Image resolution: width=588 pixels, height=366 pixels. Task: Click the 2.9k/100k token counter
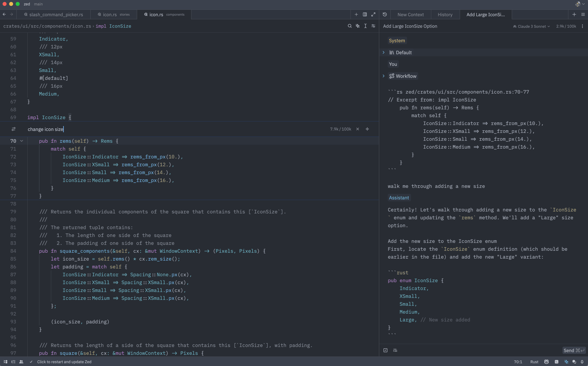(566, 26)
